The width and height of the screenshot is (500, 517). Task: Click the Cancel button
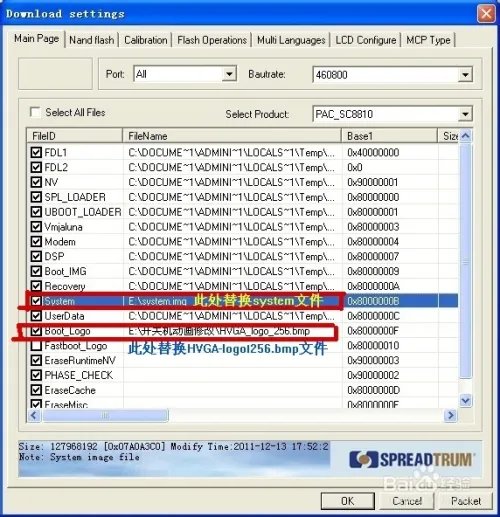(x=407, y=501)
